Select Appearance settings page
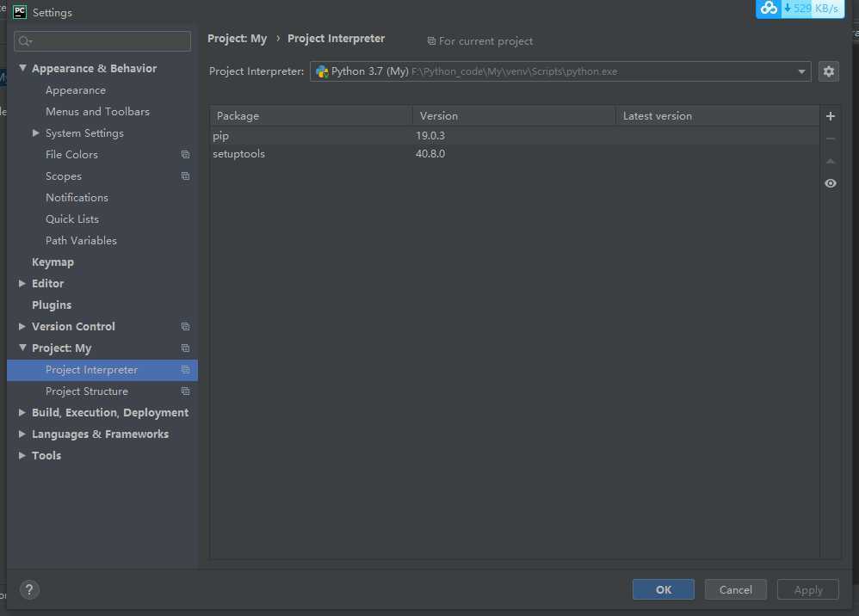The height and width of the screenshot is (616, 859). [76, 90]
